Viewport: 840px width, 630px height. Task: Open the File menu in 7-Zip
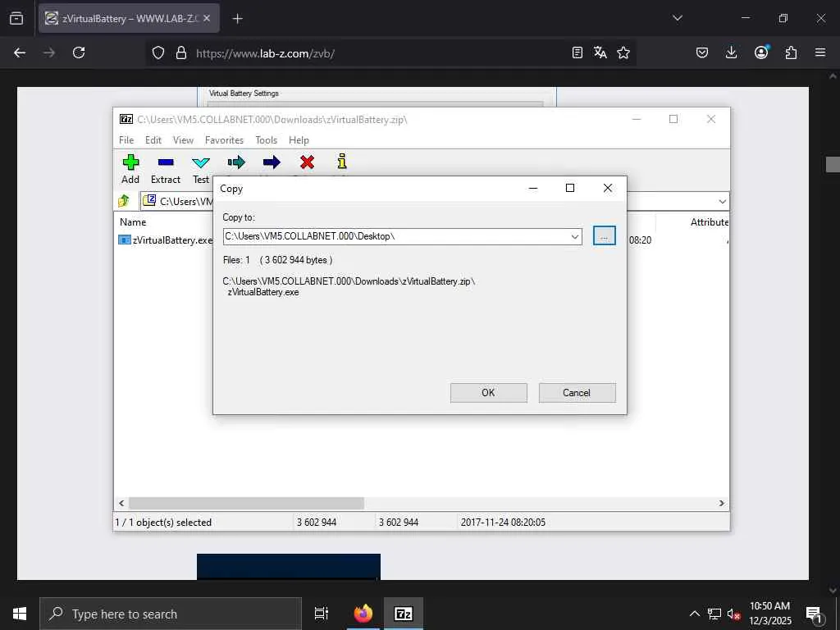tap(126, 139)
